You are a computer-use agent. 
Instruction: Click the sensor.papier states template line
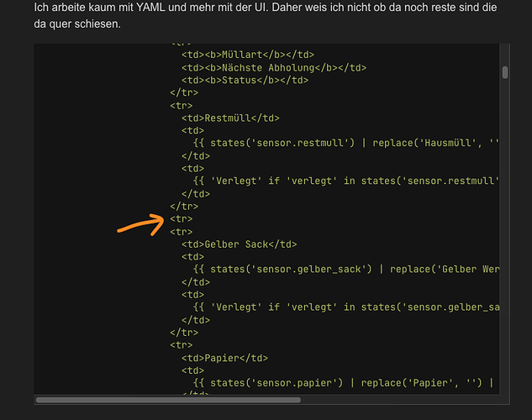click(344, 383)
